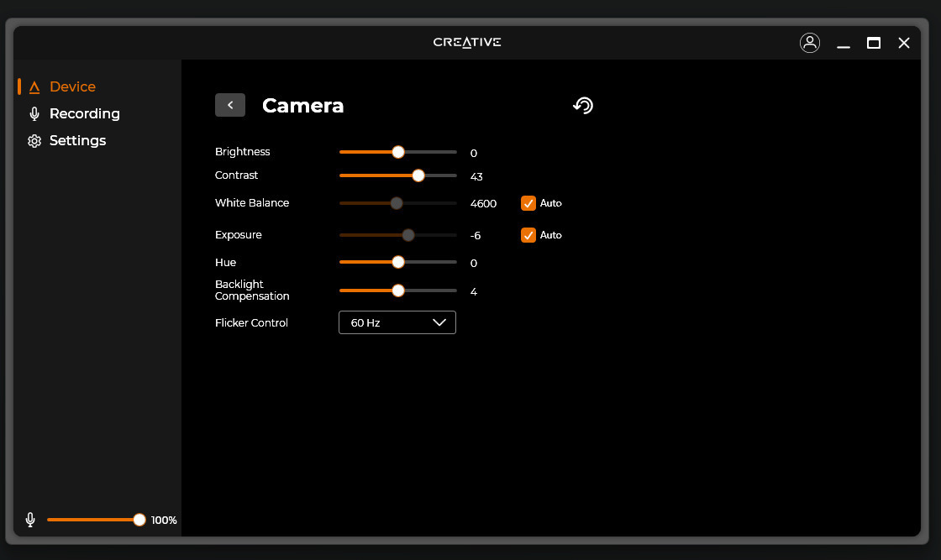Click the Settings gear icon in sidebar
The width and height of the screenshot is (941, 560).
(x=34, y=141)
